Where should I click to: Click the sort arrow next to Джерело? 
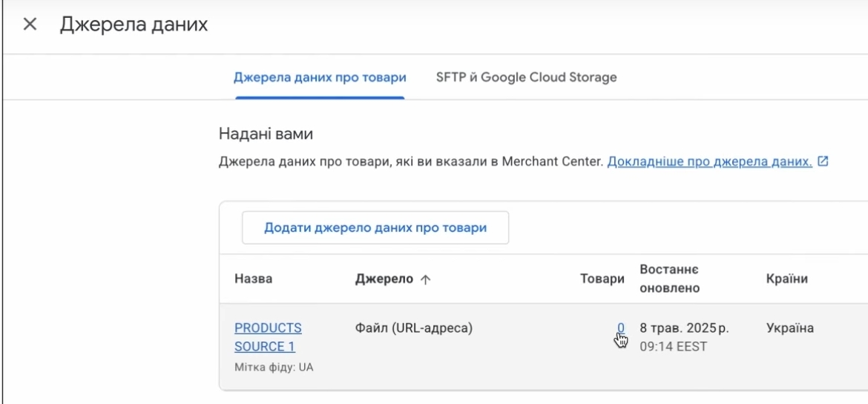426,279
